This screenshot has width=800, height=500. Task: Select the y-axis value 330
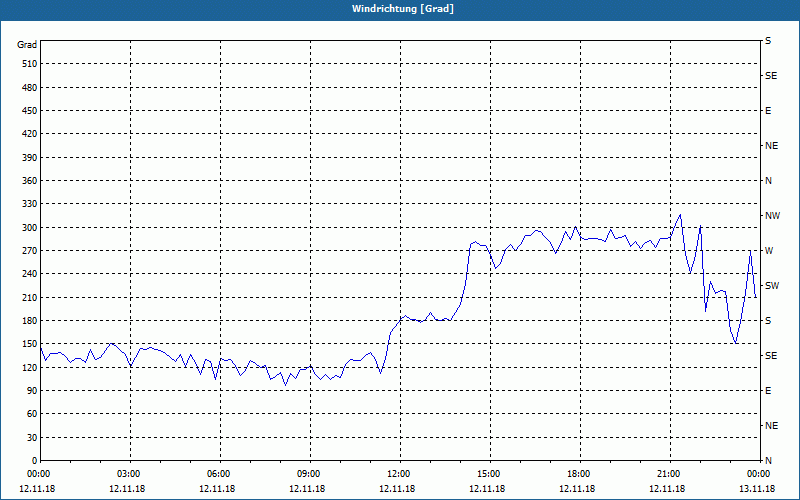point(30,204)
